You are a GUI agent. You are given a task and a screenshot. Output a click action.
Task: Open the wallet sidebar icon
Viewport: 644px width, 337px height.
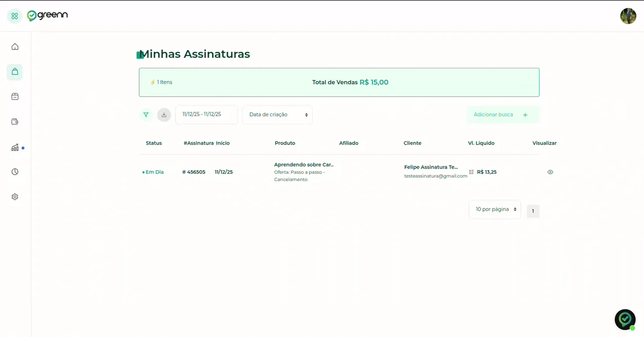(15, 122)
